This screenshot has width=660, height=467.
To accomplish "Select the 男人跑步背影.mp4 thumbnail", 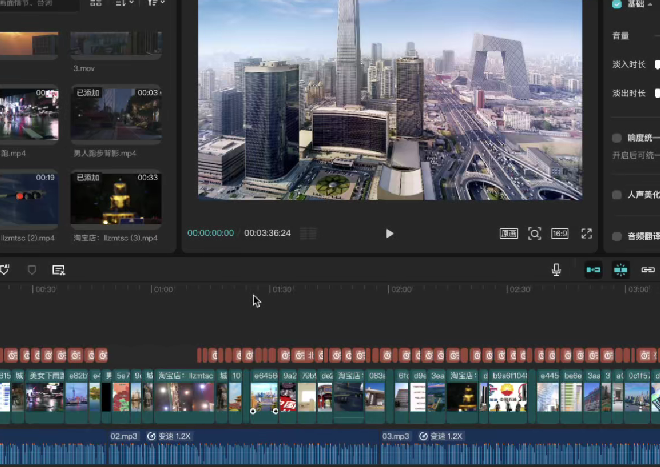I will coord(116,117).
